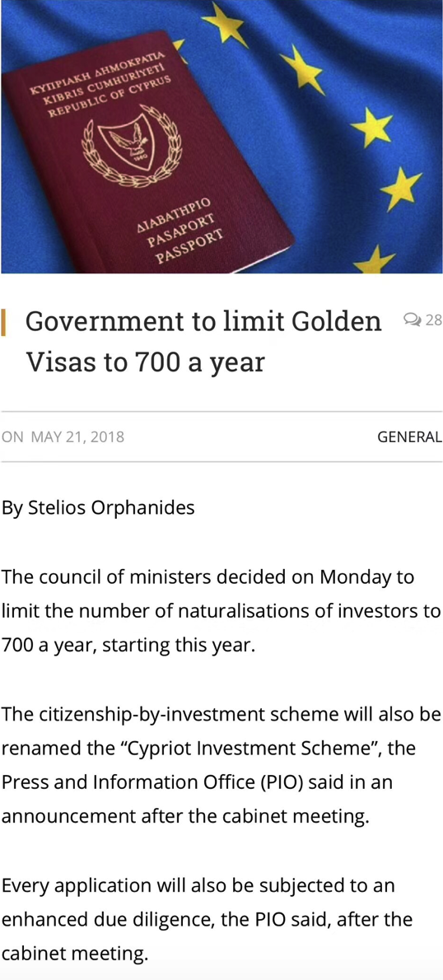Click the May 21, 2018 date
Viewport: 443px width, 980px height.
pos(77,436)
